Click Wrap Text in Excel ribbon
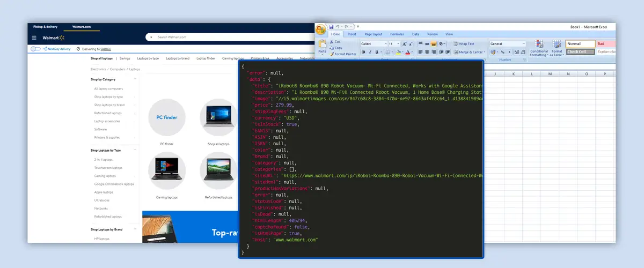This screenshot has width=644, height=268. [x=464, y=44]
